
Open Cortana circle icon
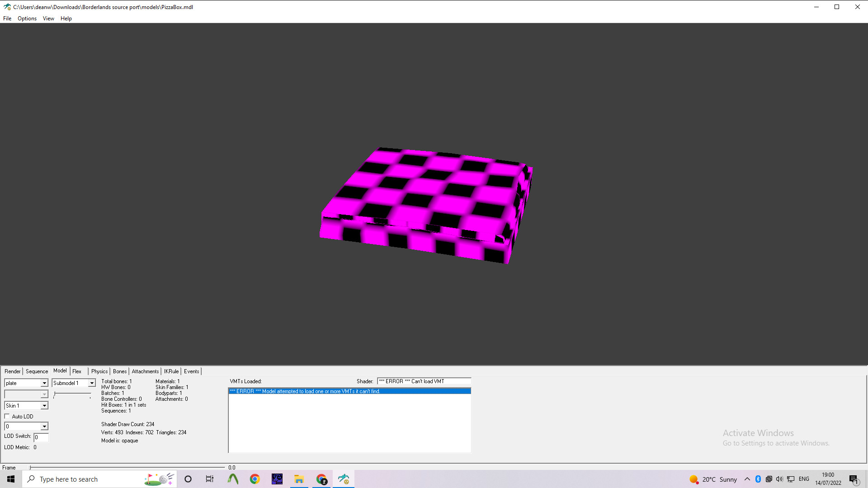click(x=188, y=479)
